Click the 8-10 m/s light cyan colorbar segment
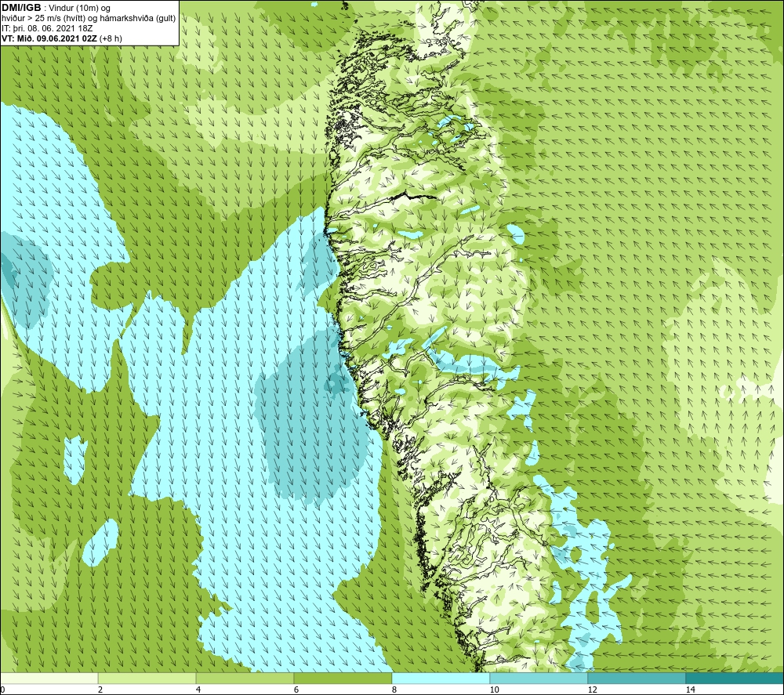Viewport: 784px width, 695px height. point(441,679)
